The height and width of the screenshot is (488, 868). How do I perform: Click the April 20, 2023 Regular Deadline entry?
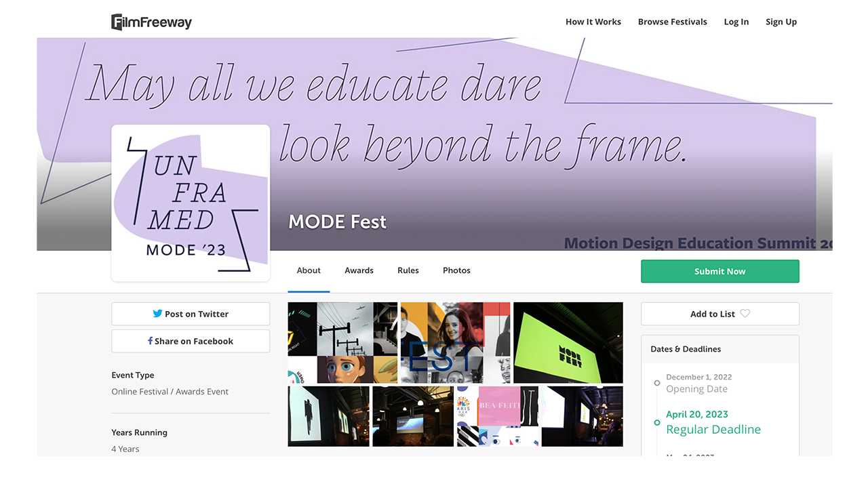click(x=713, y=422)
